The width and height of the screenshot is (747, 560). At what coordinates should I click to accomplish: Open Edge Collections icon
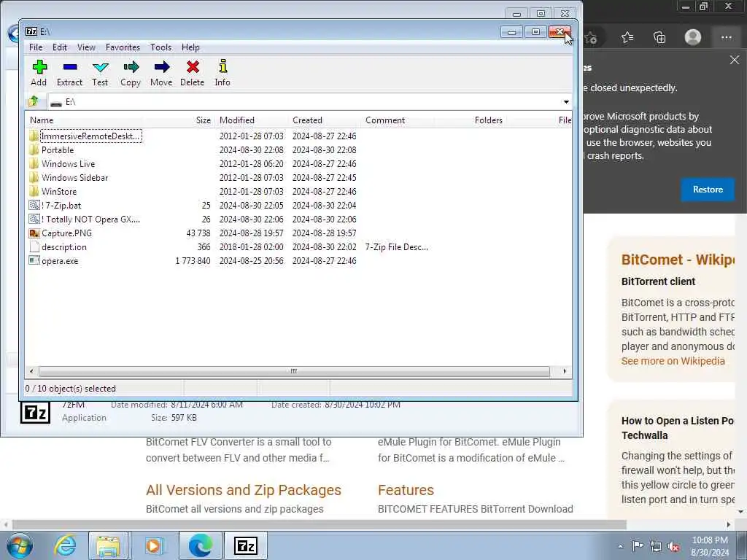[x=659, y=37]
